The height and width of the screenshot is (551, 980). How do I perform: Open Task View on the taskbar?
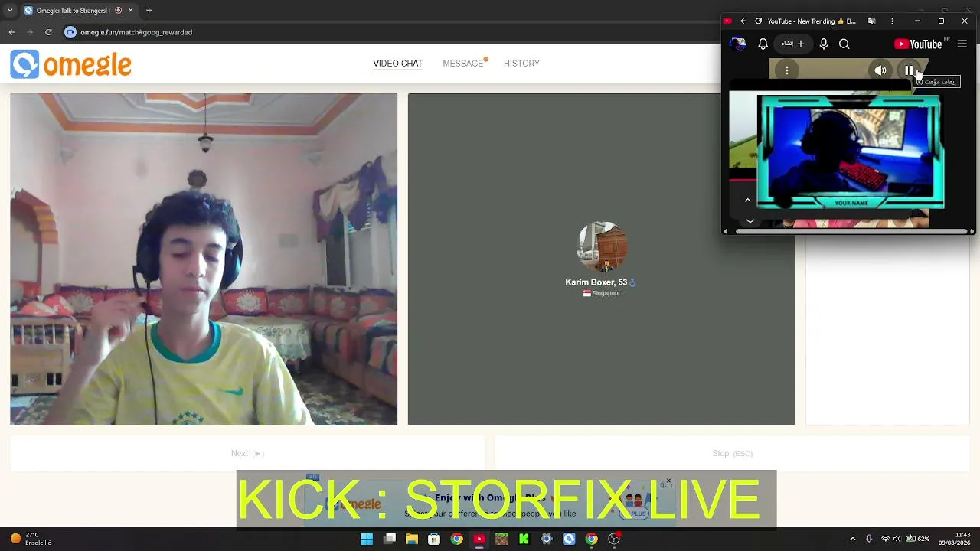390,540
